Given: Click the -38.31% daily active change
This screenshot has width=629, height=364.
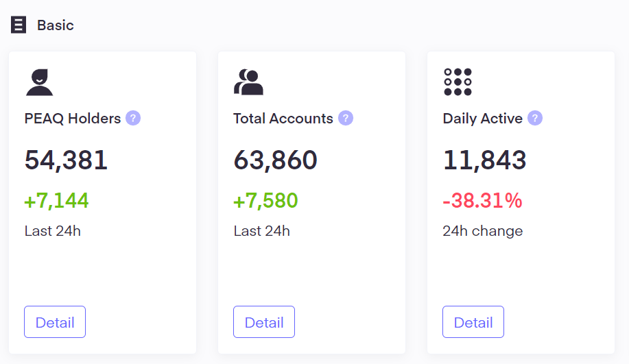Looking at the screenshot, I should tap(483, 201).
